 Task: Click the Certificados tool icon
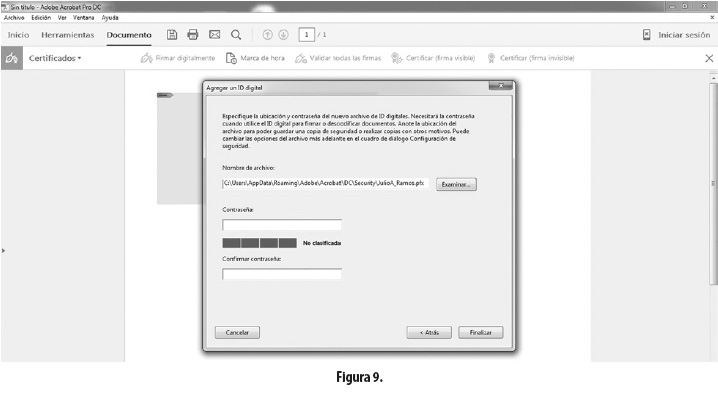pyautogui.click(x=12, y=58)
